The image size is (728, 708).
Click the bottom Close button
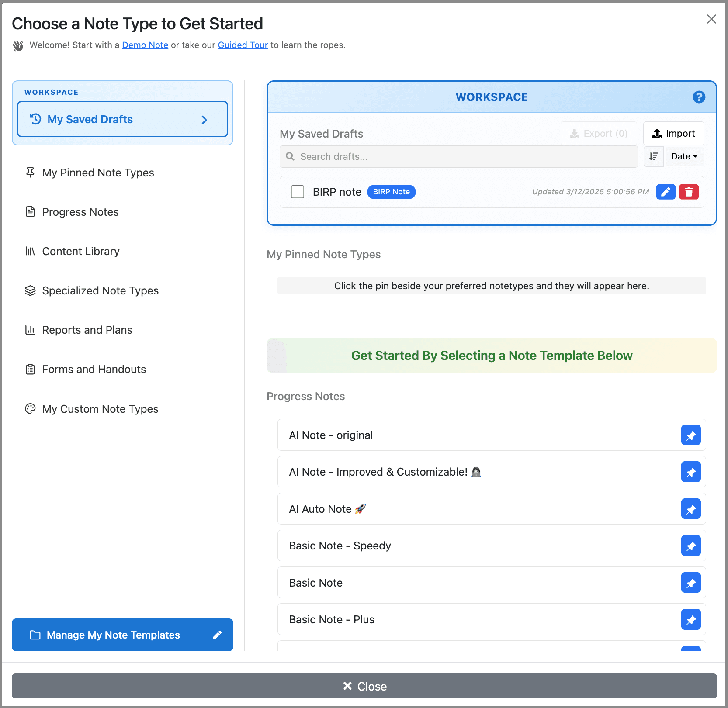[364, 686]
